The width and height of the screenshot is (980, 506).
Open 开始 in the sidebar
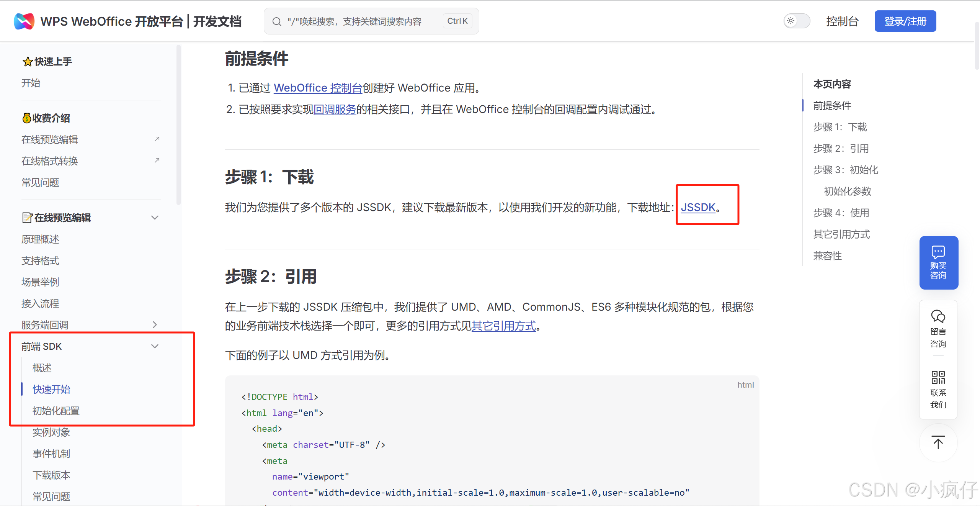31,83
